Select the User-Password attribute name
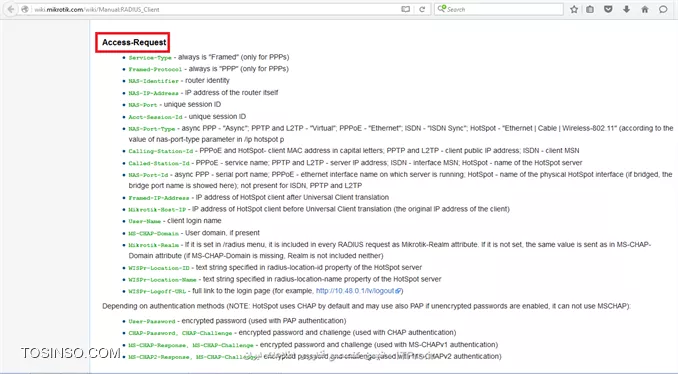Image resolution: width=678 pixels, height=374 pixels. point(152,322)
